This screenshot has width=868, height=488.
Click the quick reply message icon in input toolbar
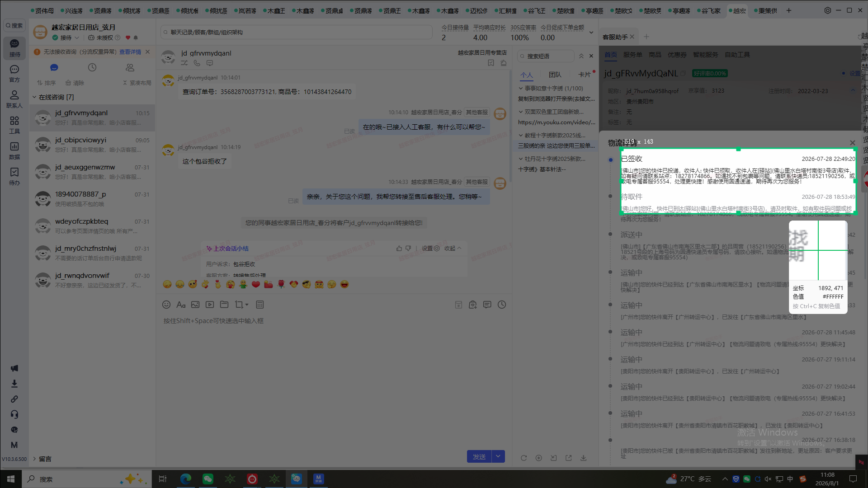(487, 305)
